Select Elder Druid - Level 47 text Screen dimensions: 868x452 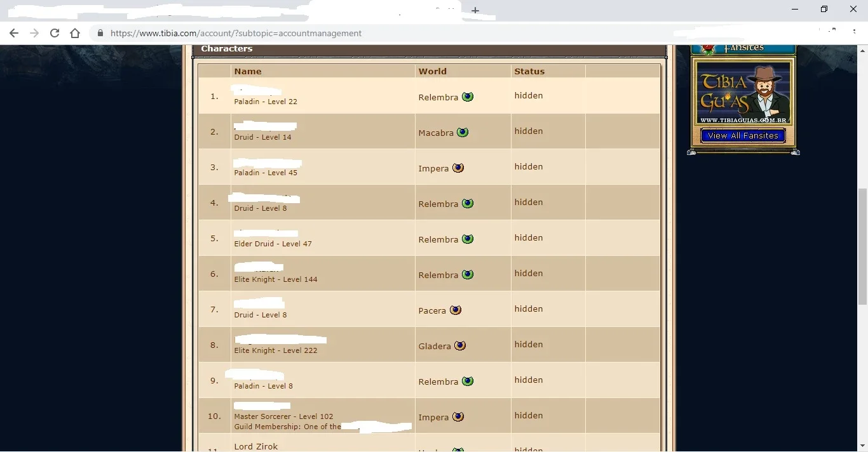click(273, 244)
